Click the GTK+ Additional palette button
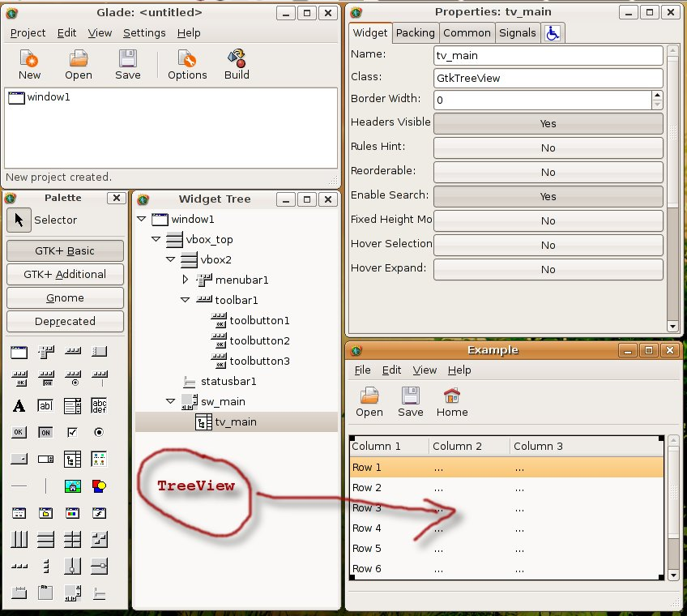The image size is (687, 616). tap(65, 274)
